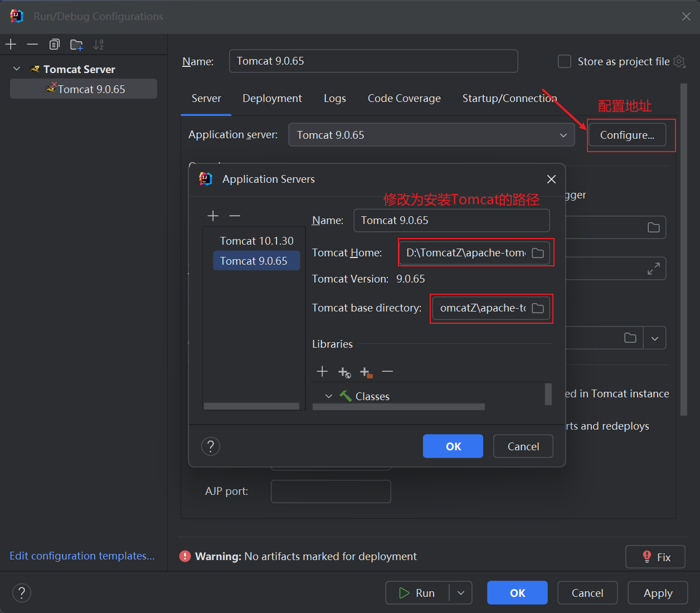This screenshot has height=613, width=700.
Task: Open the Run button dropdown arrow
Action: pos(461,593)
